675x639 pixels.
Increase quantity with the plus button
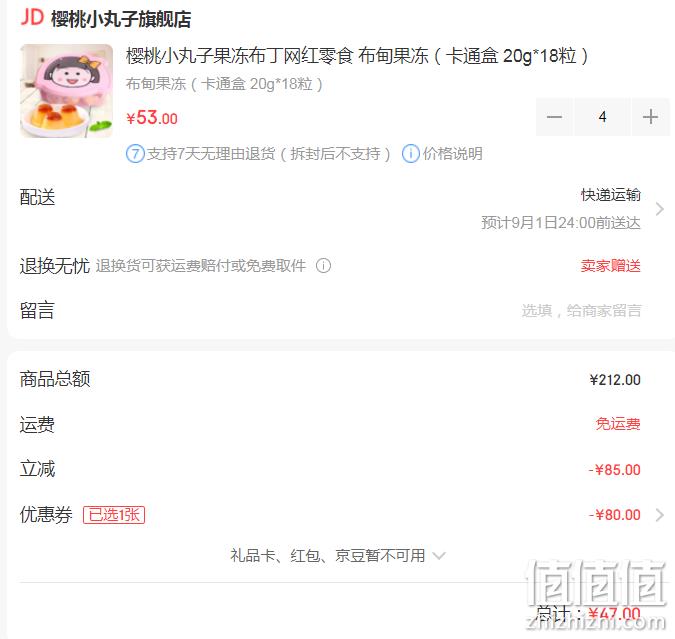point(650,117)
